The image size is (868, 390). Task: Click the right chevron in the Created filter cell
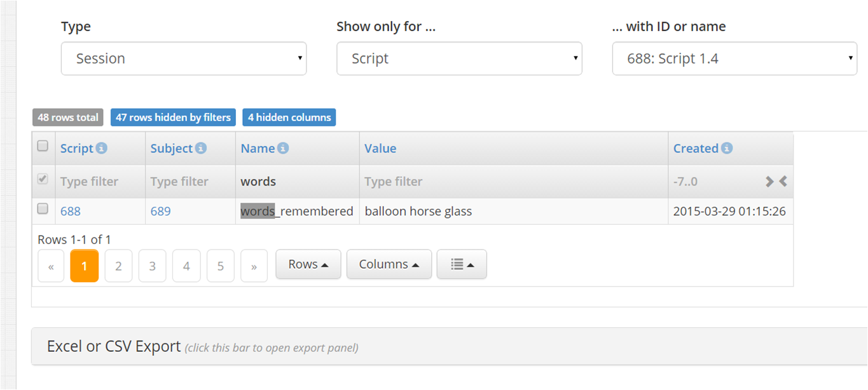[x=769, y=181]
